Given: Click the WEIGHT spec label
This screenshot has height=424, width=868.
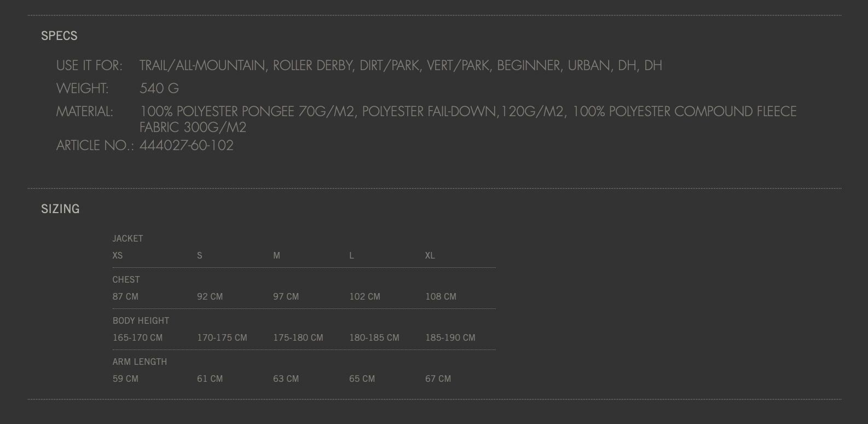Looking at the screenshot, I should click(x=82, y=89).
